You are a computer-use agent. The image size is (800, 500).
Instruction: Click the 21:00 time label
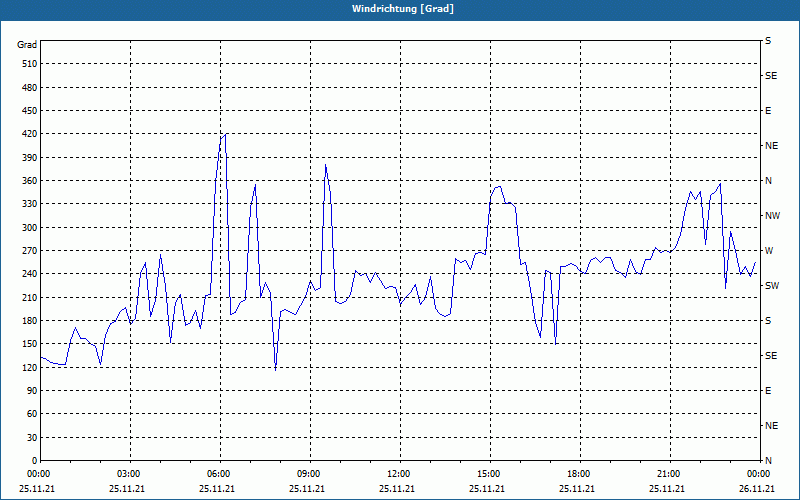pyautogui.click(x=669, y=474)
